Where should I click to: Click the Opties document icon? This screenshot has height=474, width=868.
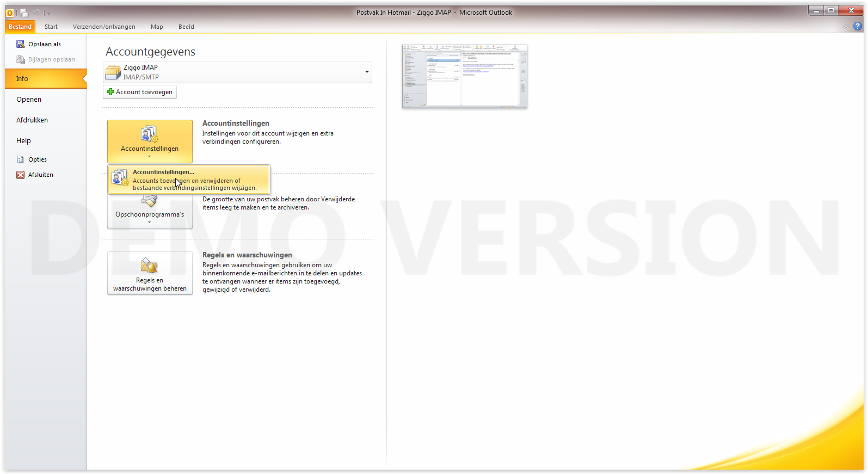coord(21,159)
